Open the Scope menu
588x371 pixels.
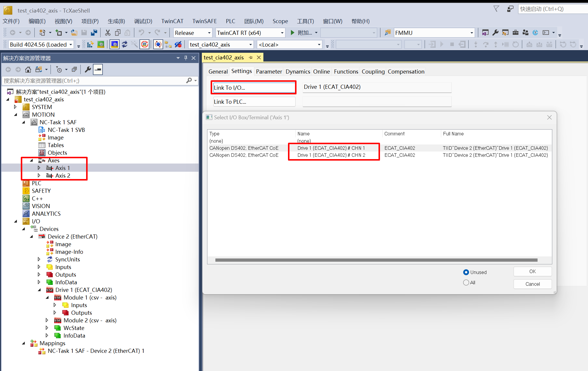tap(280, 21)
